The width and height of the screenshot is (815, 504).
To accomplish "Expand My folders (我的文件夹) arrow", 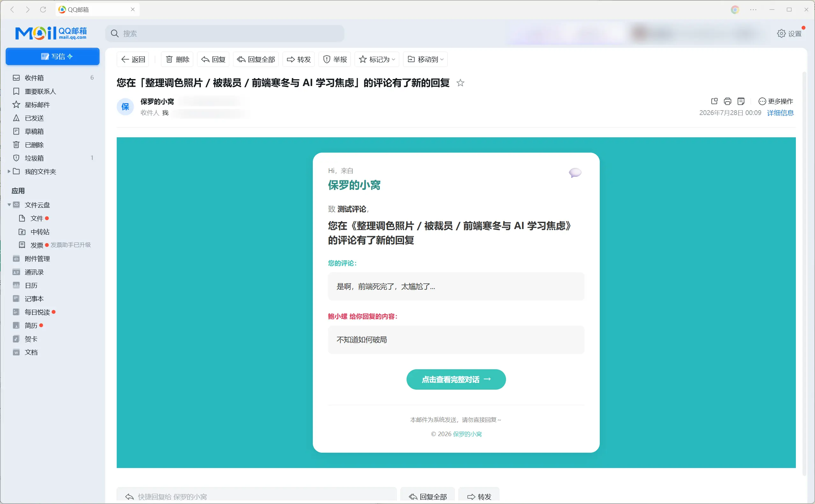I will coord(9,171).
